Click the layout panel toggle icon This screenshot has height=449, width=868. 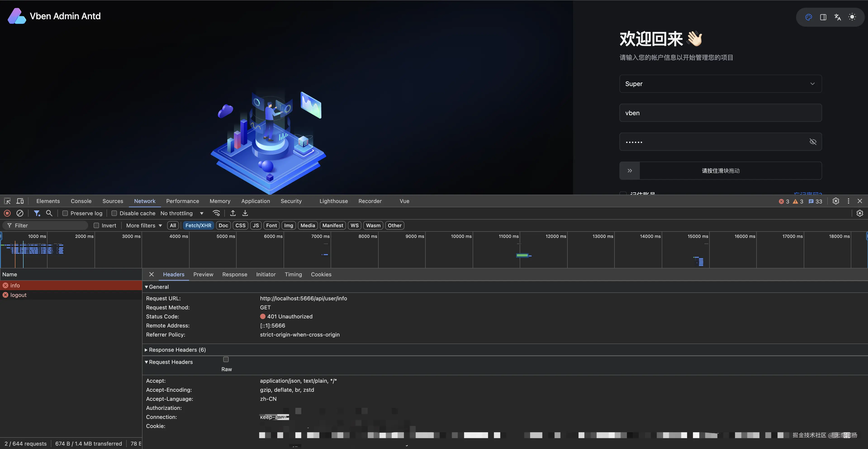pyautogui.click(x=823, y=17)
